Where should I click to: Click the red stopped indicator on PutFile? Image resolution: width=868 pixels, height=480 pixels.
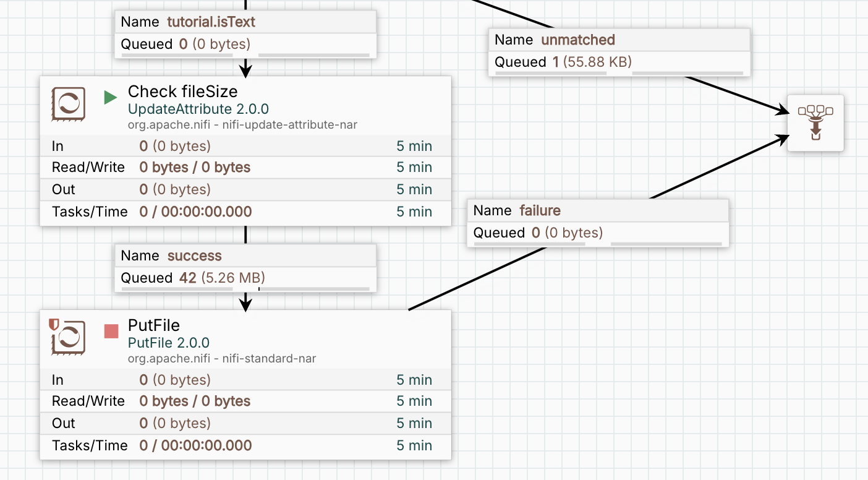[x=111, y=331]
